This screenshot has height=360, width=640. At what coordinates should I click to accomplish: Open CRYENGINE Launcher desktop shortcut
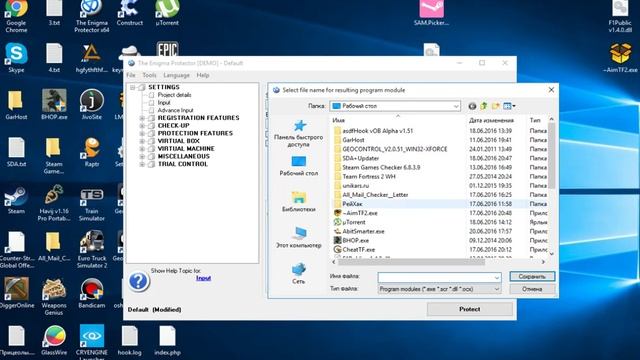[91, 342]
